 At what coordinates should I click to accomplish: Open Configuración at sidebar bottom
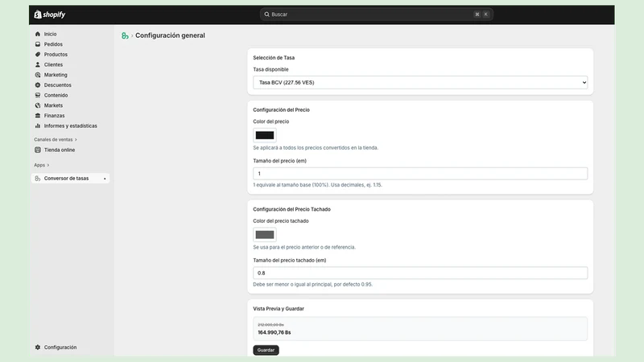60,348
